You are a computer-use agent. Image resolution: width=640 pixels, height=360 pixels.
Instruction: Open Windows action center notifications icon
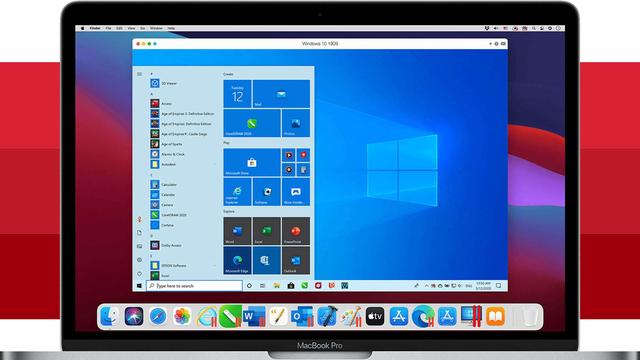point(499,286)
